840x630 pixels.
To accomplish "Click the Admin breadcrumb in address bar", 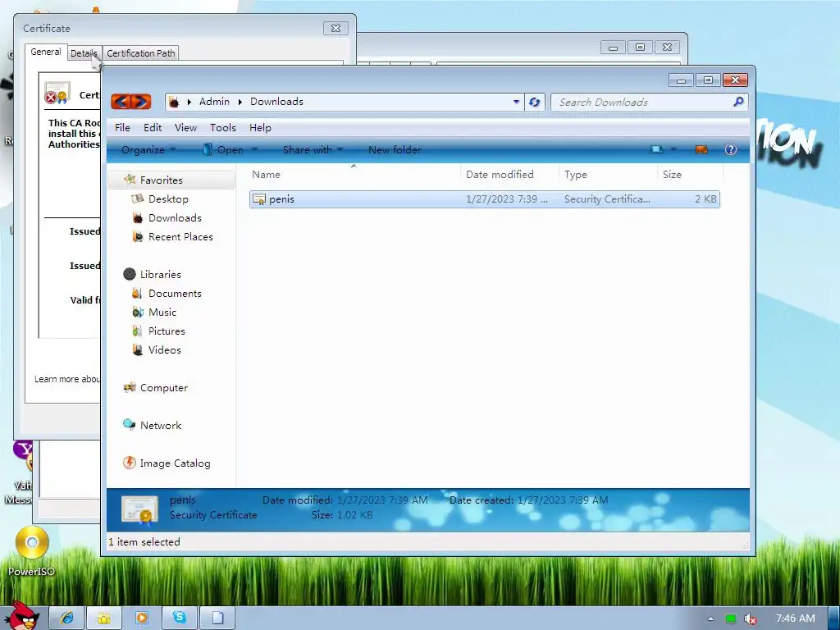I will pyautogui.click(x=214, y=101).
